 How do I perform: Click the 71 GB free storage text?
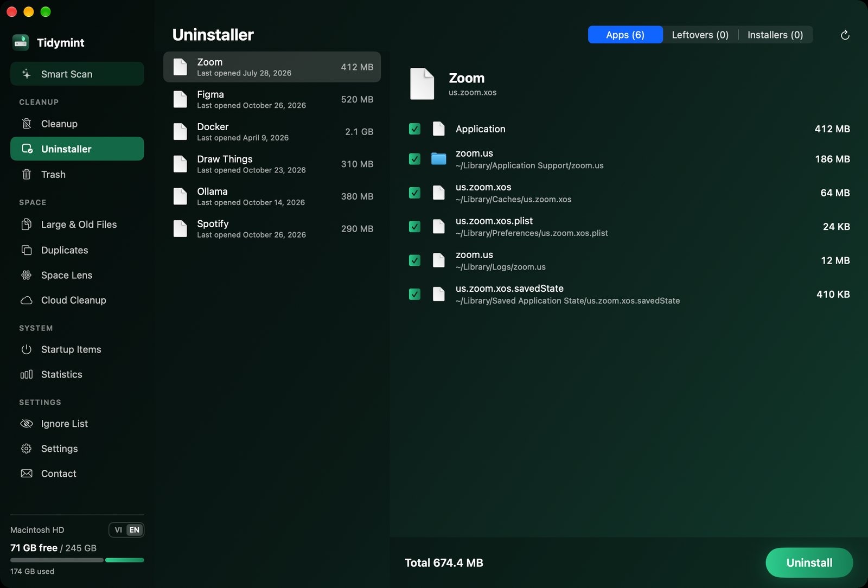click(x=34, y=548)
